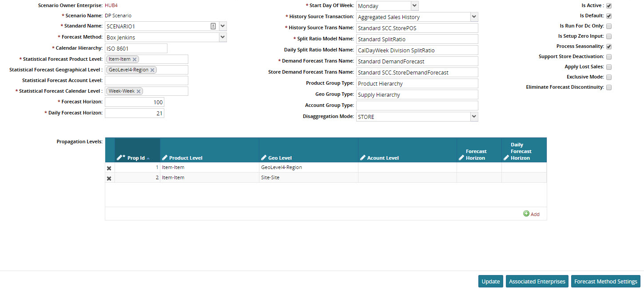Select the Item-Item cell in row 2
The width and height of the screenshot is (644, 291).
pyautogui.click(x=210, y=177)
